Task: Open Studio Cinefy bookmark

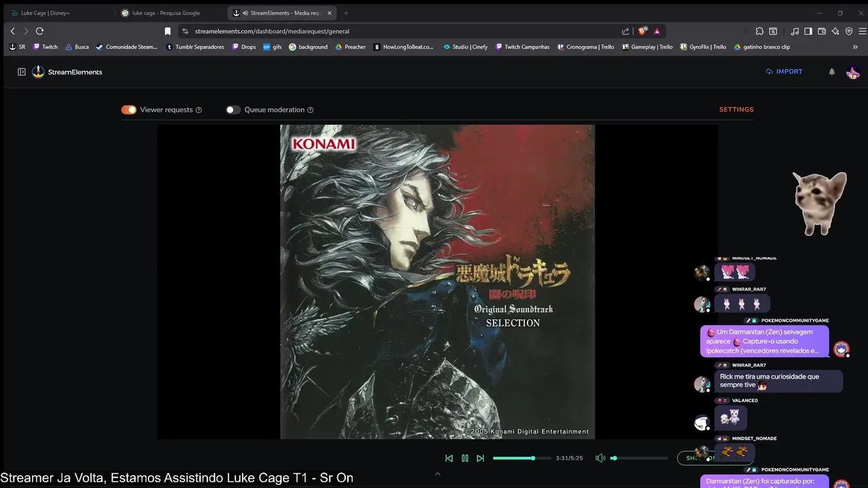Action: click(x=465, y=47)
